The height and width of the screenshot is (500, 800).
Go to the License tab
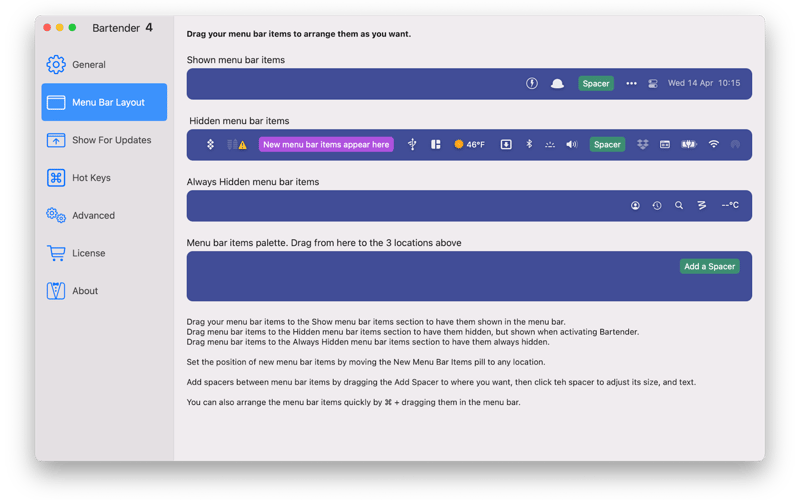click(104, 253)
